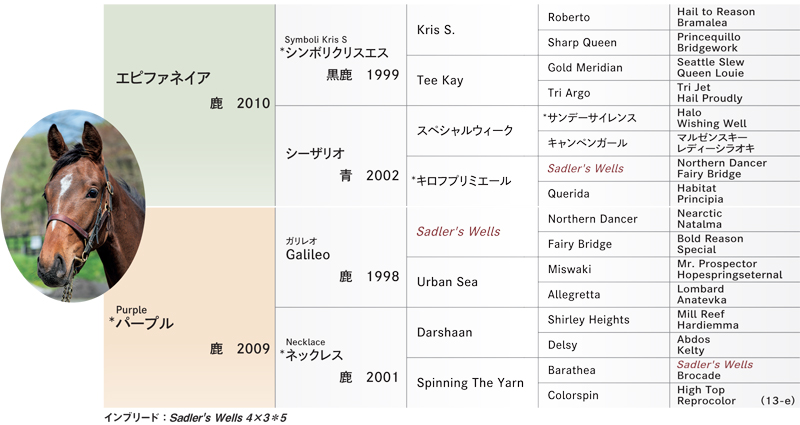
Task: Select the パープル dam cell
Action: pos(189,307)
